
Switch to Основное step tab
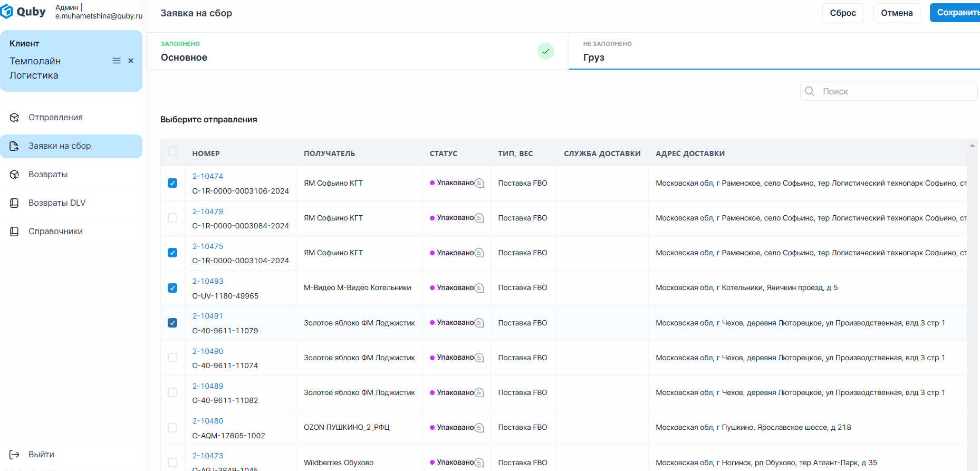pos(357,51)
